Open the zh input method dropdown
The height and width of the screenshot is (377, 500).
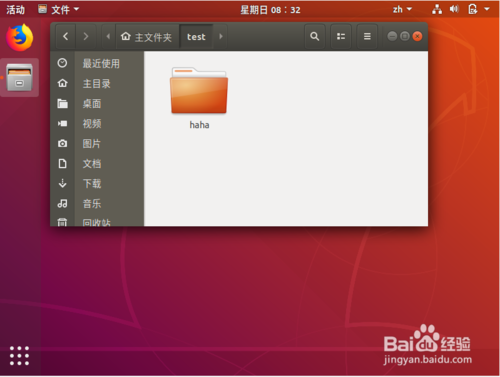[402, 9]
